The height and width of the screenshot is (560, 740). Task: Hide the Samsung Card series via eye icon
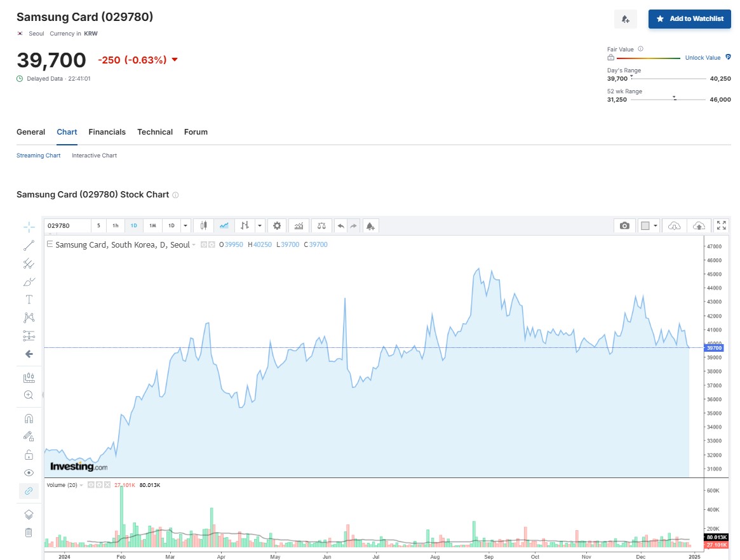pyautogui.click(x=204, y=244)
